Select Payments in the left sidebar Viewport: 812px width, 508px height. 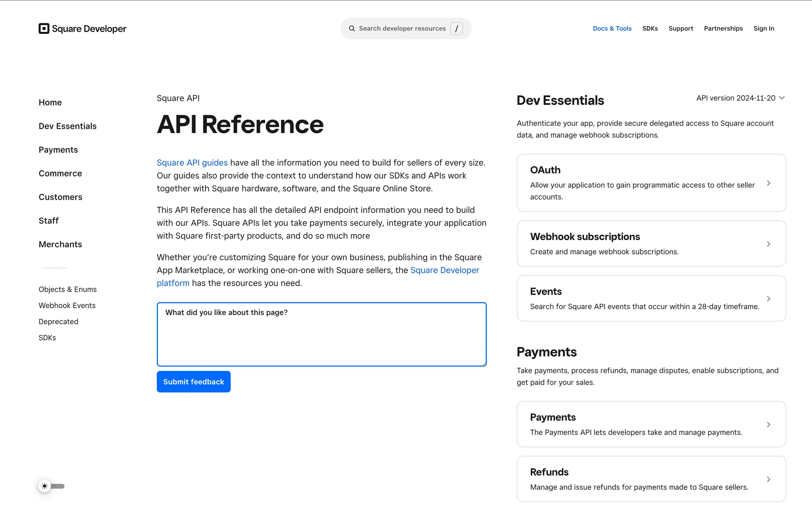[x=58, y=150]
